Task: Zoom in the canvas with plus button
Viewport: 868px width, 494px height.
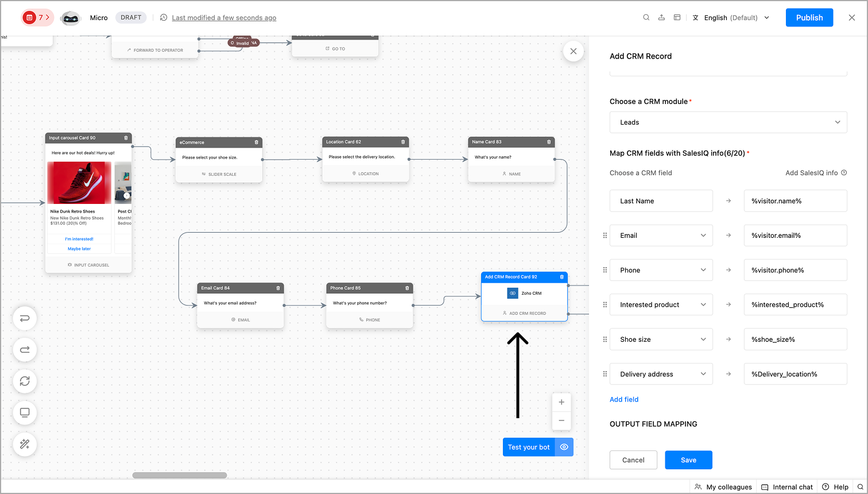Action: tap(561, 403)
